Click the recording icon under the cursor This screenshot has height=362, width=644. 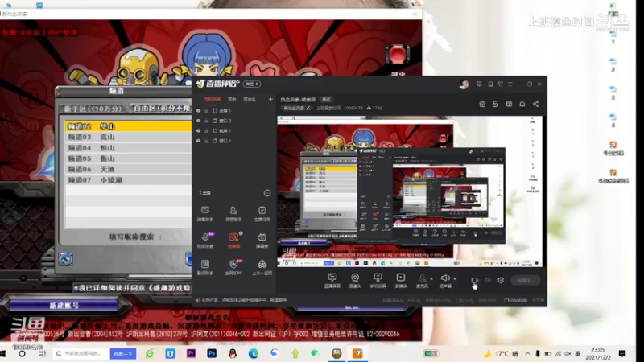pos(474,280)
